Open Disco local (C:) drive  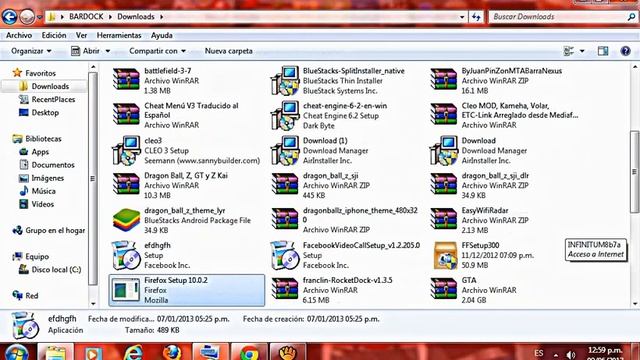click(56, 269)
